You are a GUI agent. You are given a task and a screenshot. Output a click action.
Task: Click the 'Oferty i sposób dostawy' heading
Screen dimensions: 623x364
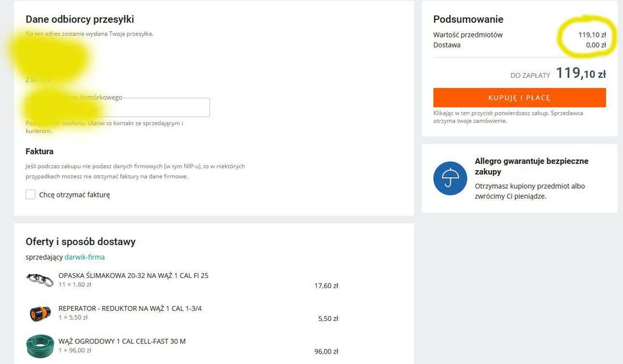pos(80,242)
